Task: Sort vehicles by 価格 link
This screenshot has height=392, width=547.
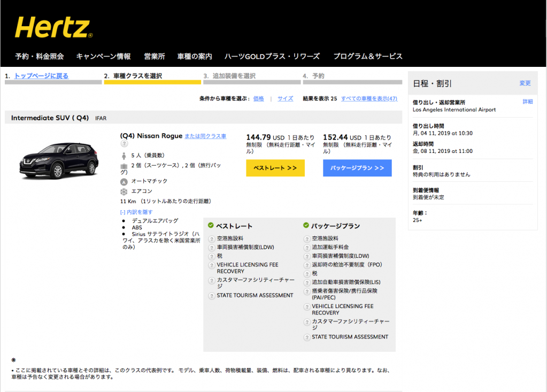Action: pyautogui.click(x=258, y=99)
